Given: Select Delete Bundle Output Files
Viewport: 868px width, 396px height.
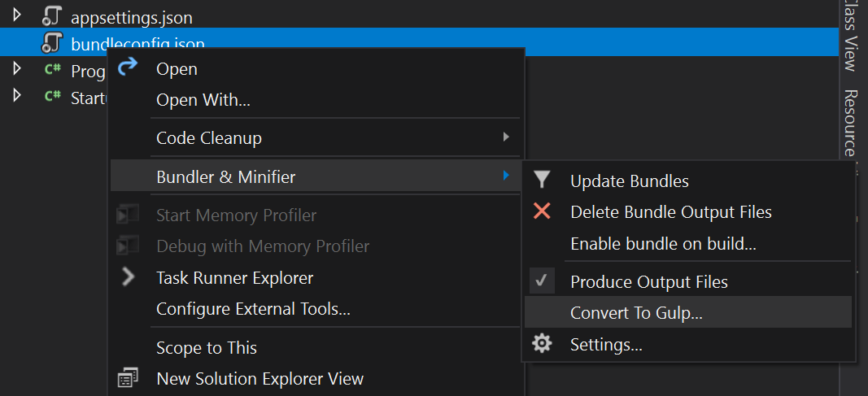Looking at the screenshot, I should 688,211.
